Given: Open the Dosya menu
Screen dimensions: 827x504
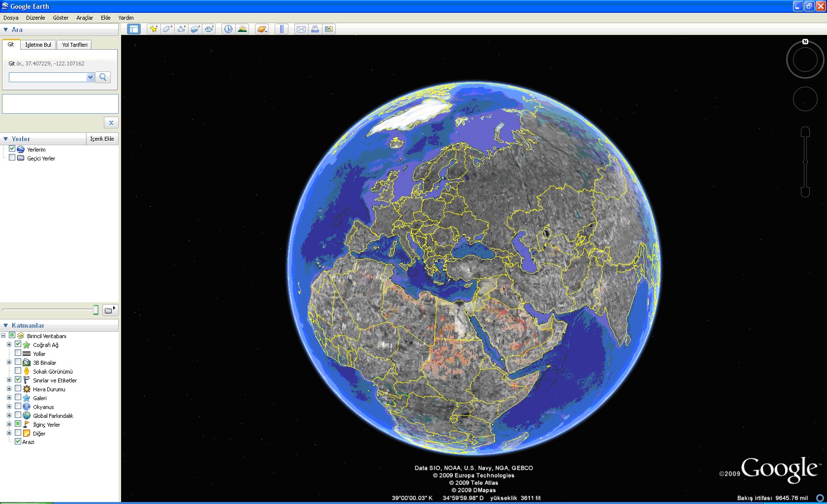Looking at the screenshot, I should point(11,18).
